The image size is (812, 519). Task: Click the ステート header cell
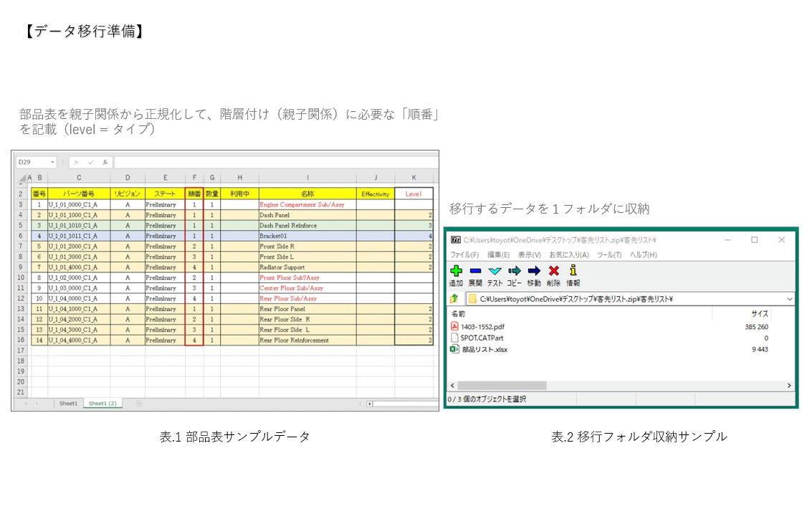(x=165, y=194)
